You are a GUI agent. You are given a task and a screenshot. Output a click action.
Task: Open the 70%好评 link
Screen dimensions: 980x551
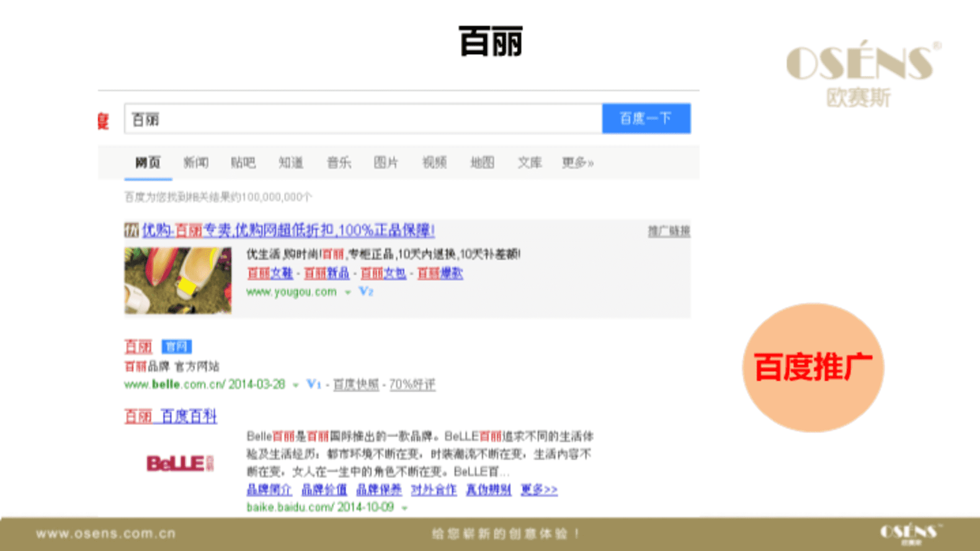412,385
